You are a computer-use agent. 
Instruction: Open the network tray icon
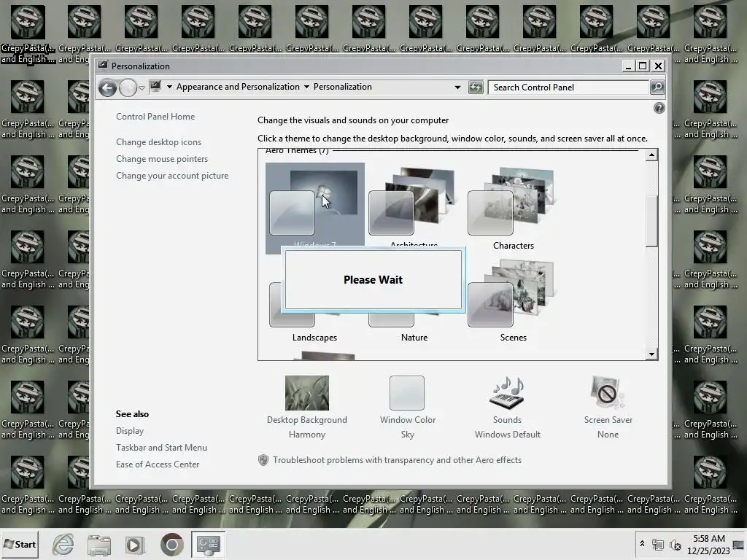click(658, 544)
